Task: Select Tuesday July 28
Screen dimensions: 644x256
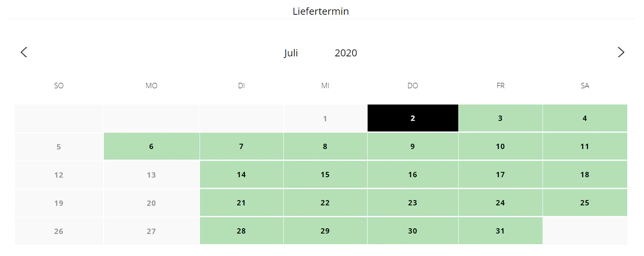Action: [x=241, y=231]
